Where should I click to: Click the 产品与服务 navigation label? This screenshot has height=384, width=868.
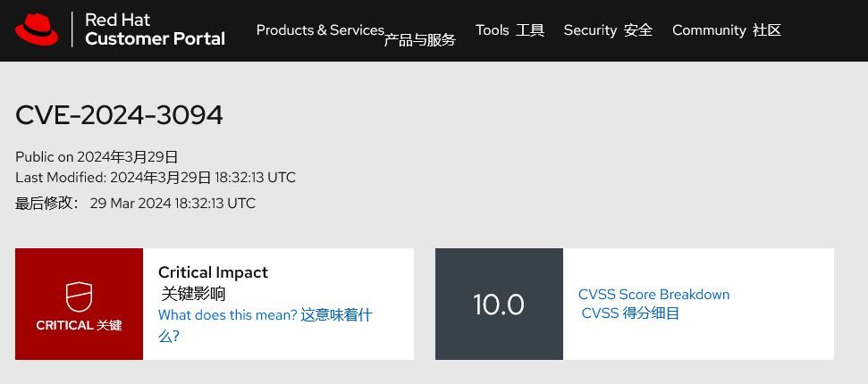click(419, 40)
